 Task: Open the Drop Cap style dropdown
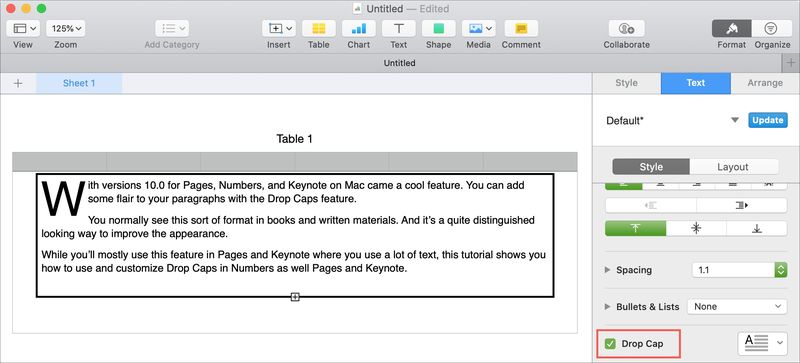pos(763,343)
